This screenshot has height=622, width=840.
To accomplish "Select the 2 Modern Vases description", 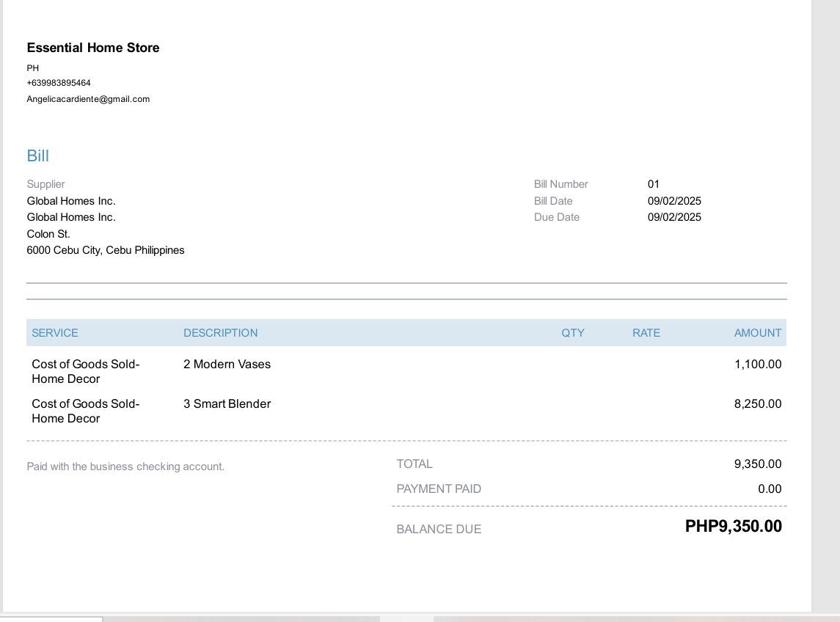I will [227, 365].
